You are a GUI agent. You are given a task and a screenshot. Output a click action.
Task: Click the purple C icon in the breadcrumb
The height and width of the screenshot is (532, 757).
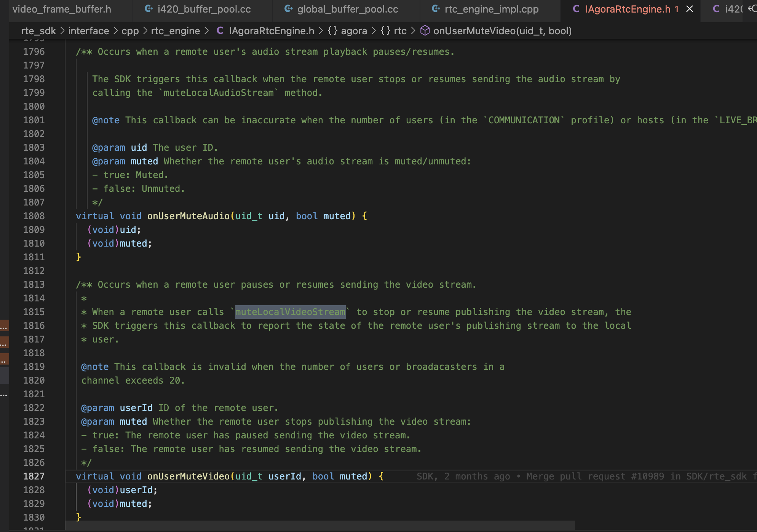[220, 31]
